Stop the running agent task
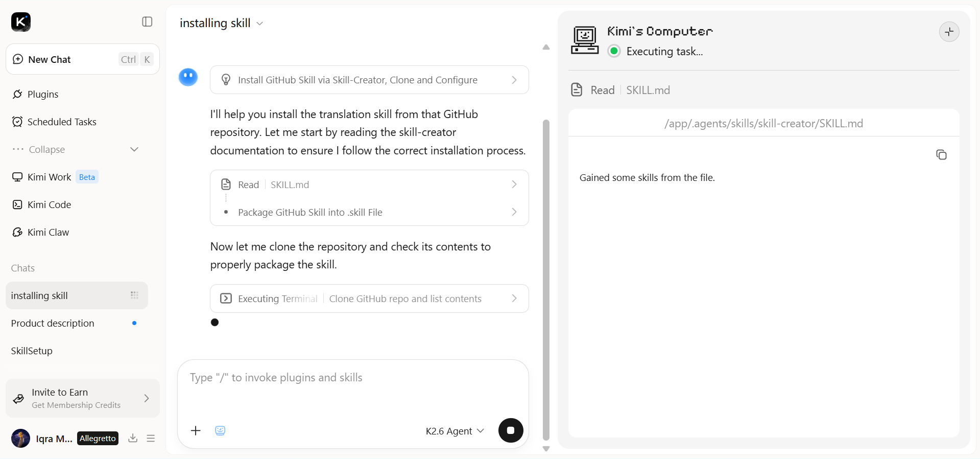Viewport: 980px width, 459px height. click(511, 430)
